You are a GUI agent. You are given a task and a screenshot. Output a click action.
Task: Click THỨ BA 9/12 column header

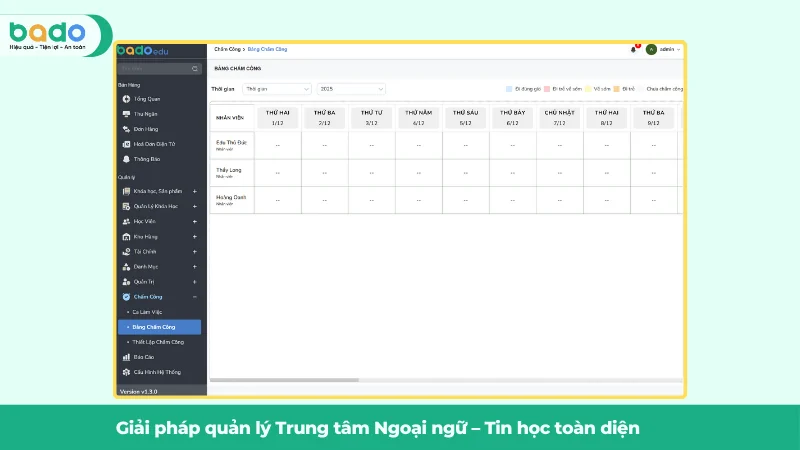(653, 118)
